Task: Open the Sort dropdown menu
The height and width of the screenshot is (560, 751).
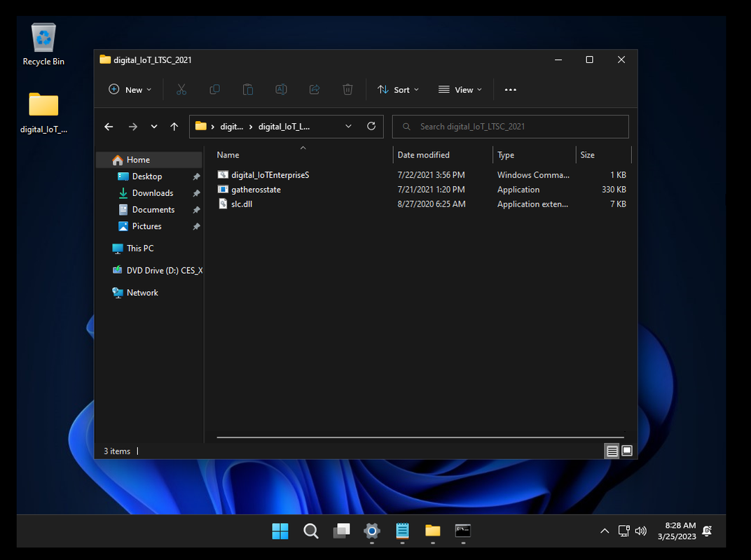Action: [398, 90]
